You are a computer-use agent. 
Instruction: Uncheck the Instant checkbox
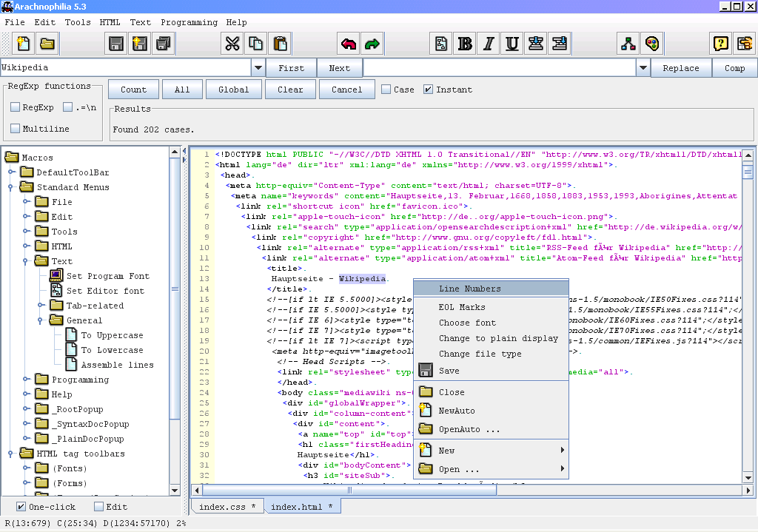(x=428, y=90)
